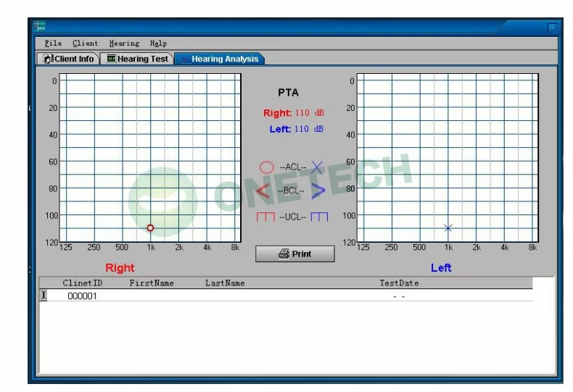The width and height of the screenshot is (573, 392).
Task: Open the Help menu
Action: pos(158,43)
